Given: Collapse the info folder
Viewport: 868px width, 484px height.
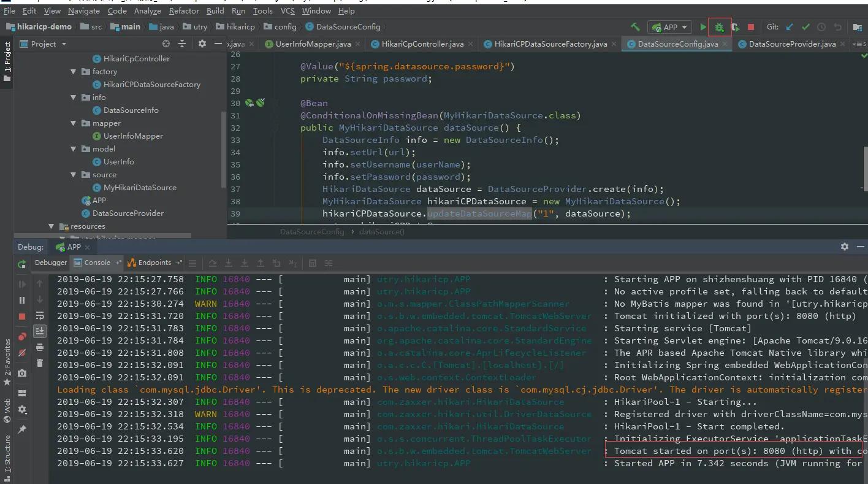Looking at the screenshot, I should pyautogui.click(x=74, y=98).
